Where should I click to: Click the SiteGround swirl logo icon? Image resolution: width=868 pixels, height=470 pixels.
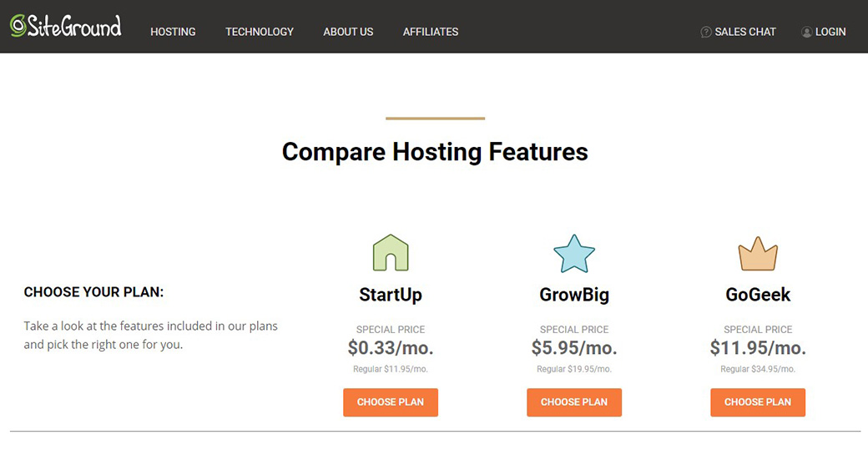(18, 26)
